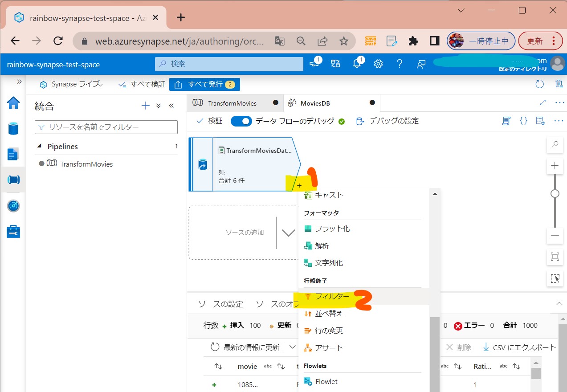Image resolution: width=567 pixels, height=392 pixels.
Task: Open the browser extensions puzzle icon
Action: (413, 41)
